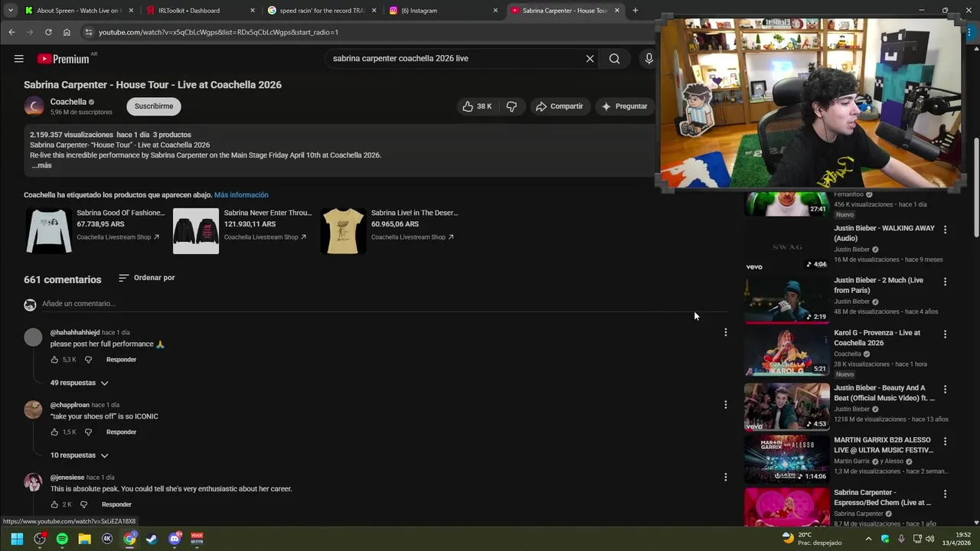Open Discord from the taskbar
This screenshot has height=551, width=980.
pos(175,539)
